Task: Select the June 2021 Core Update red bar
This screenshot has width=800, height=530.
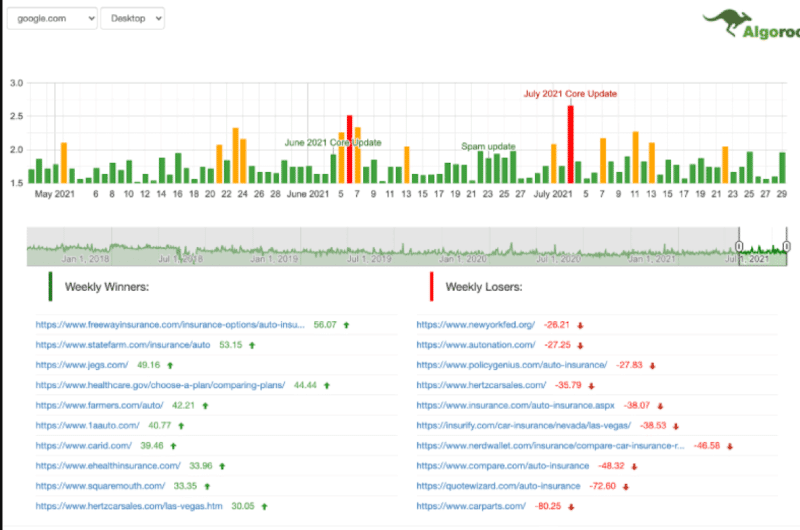Action: 349,149
